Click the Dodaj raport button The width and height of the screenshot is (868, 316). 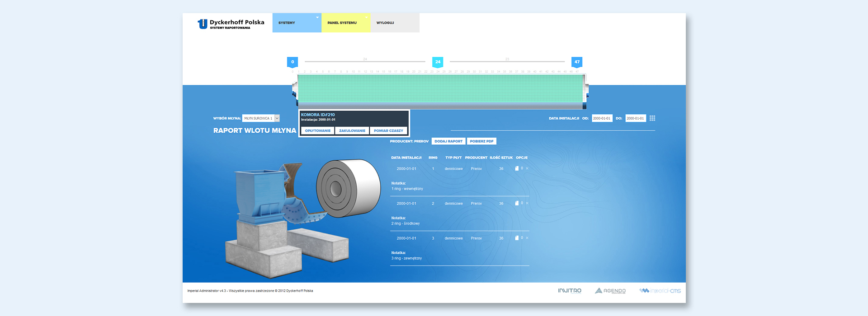448,141
